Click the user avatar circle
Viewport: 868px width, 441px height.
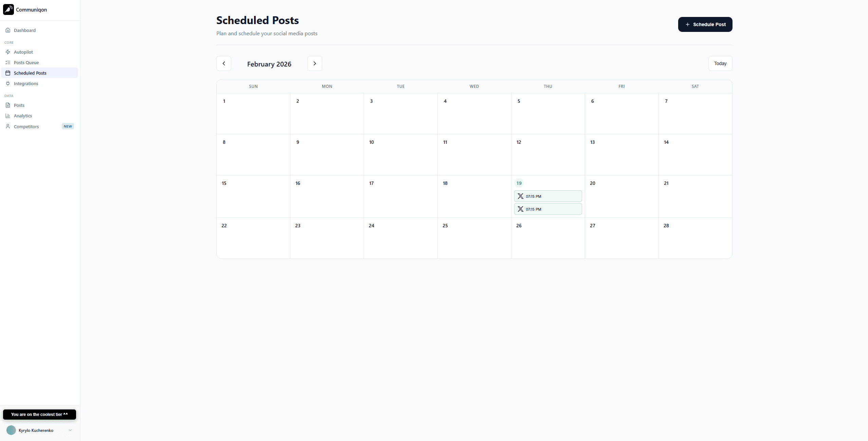click(x=11, y=430)
